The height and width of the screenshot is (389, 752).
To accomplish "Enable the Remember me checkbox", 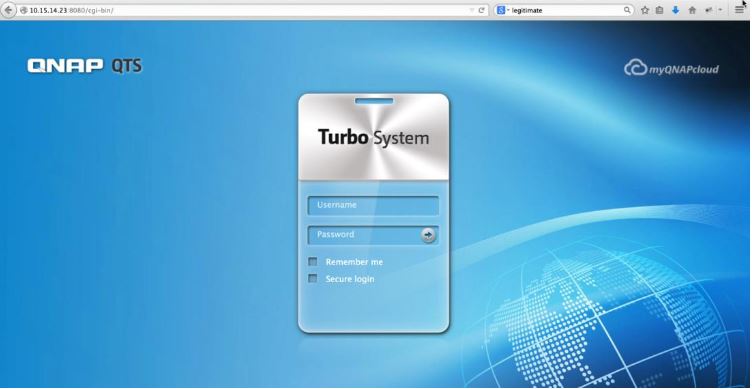I will 313,262.
